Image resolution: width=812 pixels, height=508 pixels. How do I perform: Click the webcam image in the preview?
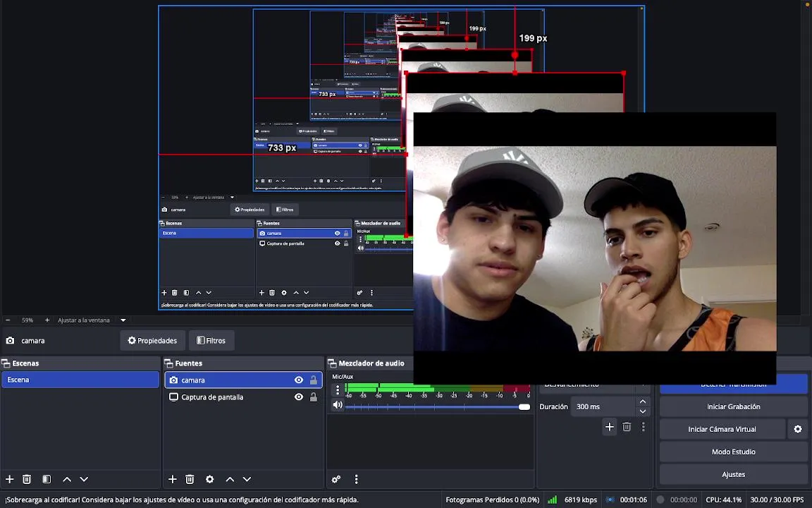pyautogui.click(x=594, y=248)
